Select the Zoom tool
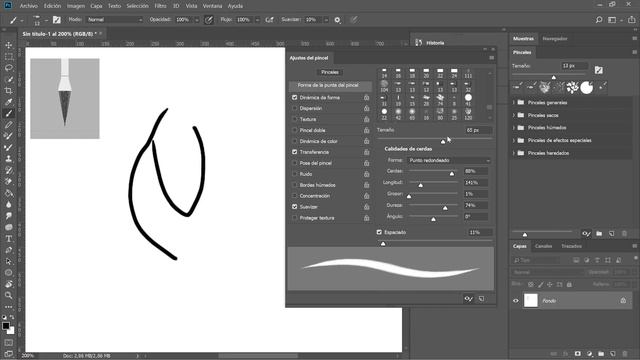 click(x=9, y=295)
